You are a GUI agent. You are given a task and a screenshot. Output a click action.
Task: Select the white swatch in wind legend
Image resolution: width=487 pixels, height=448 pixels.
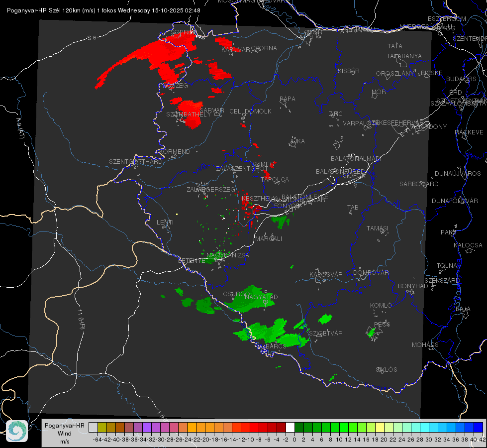tap(290, 428)
